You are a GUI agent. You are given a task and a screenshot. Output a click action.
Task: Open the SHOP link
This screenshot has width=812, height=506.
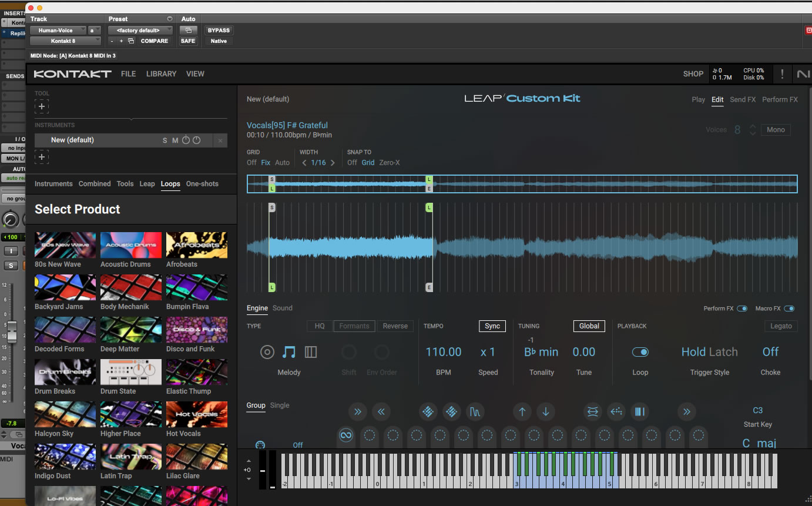pos(693,74)
